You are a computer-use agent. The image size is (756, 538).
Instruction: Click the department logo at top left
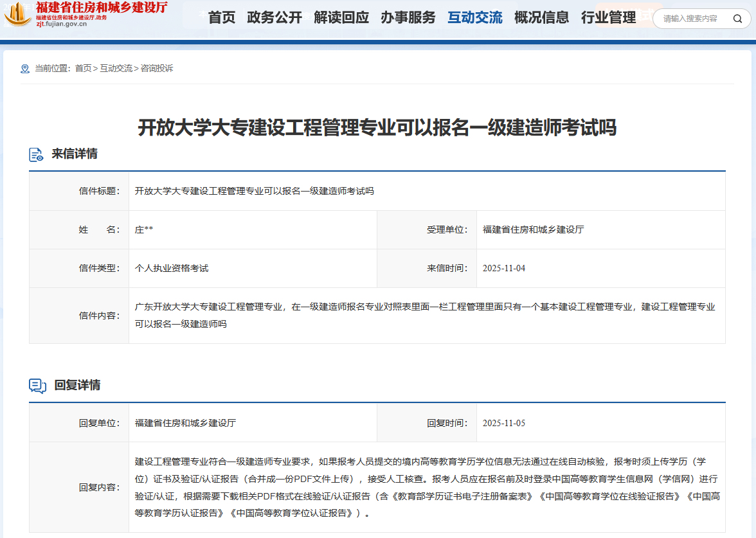coord(17,14)
